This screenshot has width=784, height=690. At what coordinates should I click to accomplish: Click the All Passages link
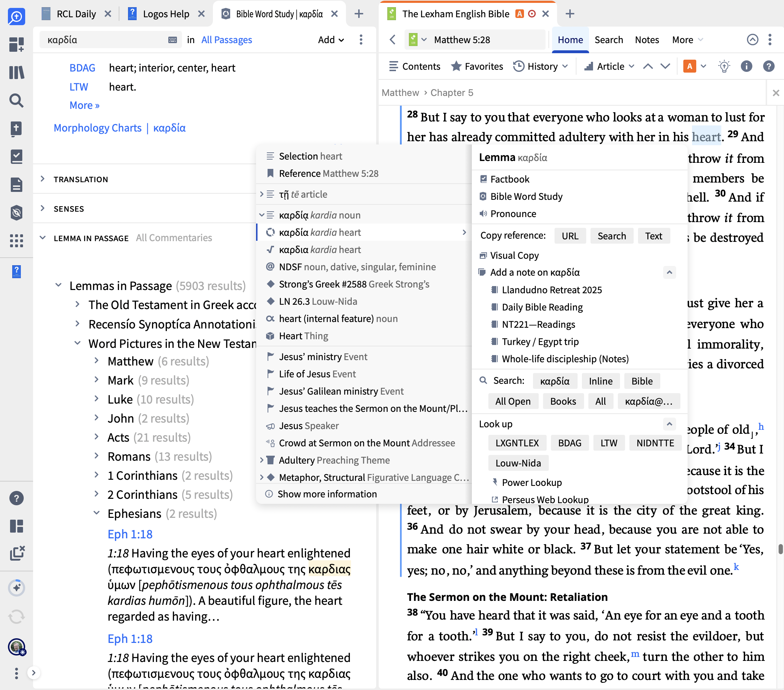pyautogui.click(x=226, y=40)
